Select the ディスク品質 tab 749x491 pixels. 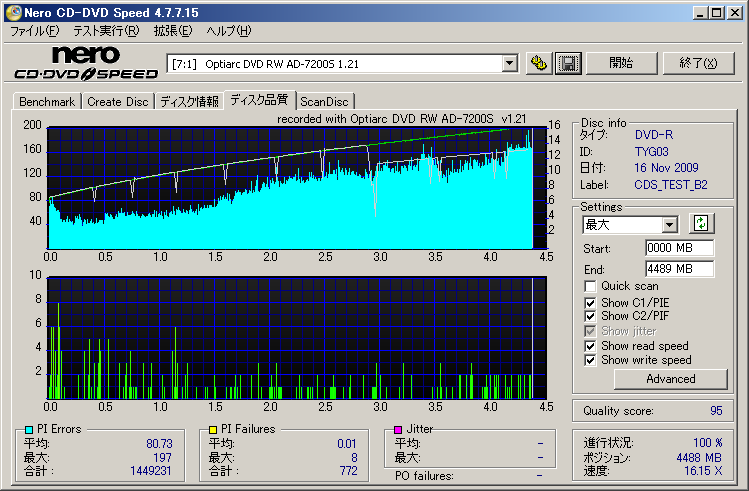click(259, 100)
